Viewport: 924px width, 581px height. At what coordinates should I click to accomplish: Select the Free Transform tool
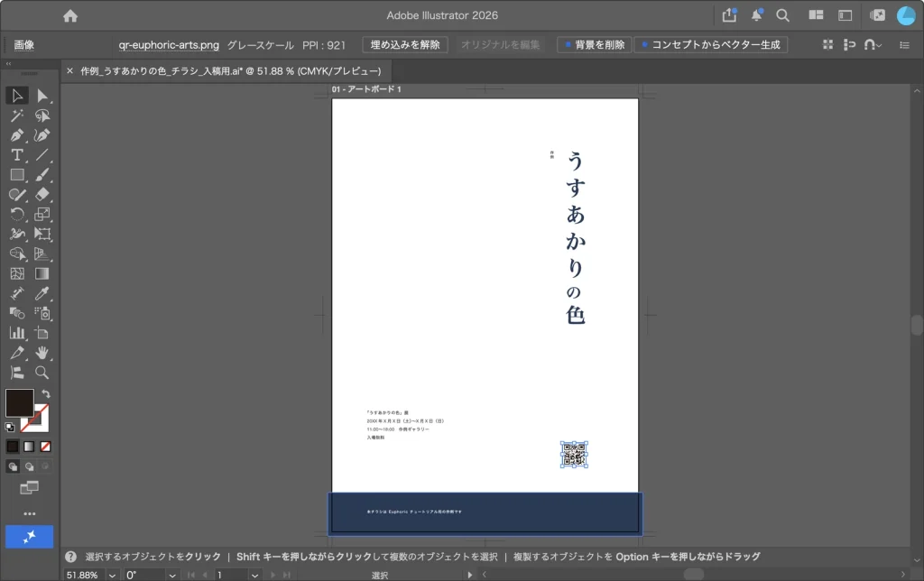click(42, 234)
